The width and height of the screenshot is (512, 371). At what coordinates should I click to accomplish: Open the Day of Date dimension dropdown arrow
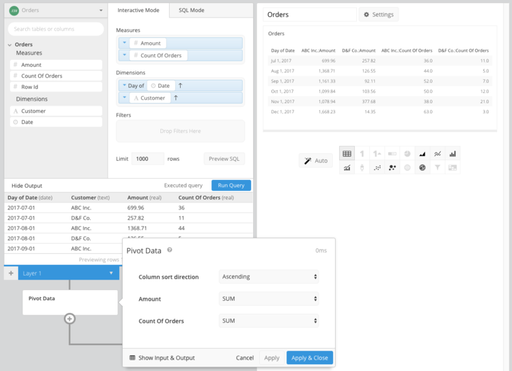point(124,85)
